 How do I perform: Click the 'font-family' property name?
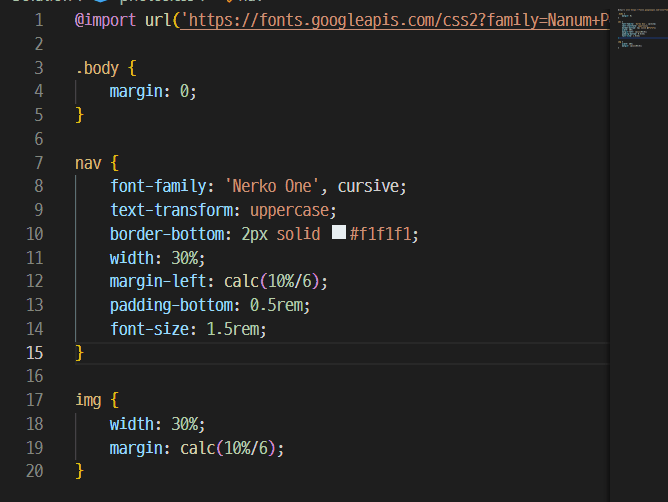click(x=158, y=186)
